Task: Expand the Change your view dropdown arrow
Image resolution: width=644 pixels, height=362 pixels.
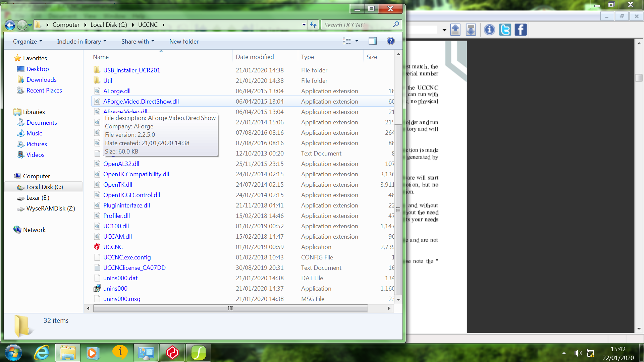Action: [x=357, y=41]
